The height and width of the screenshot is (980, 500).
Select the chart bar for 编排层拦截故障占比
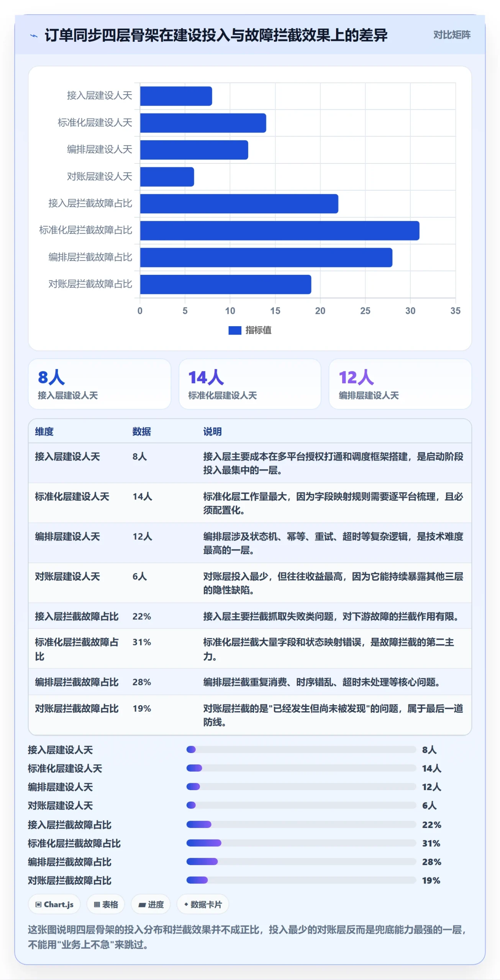tap(266, 257)
